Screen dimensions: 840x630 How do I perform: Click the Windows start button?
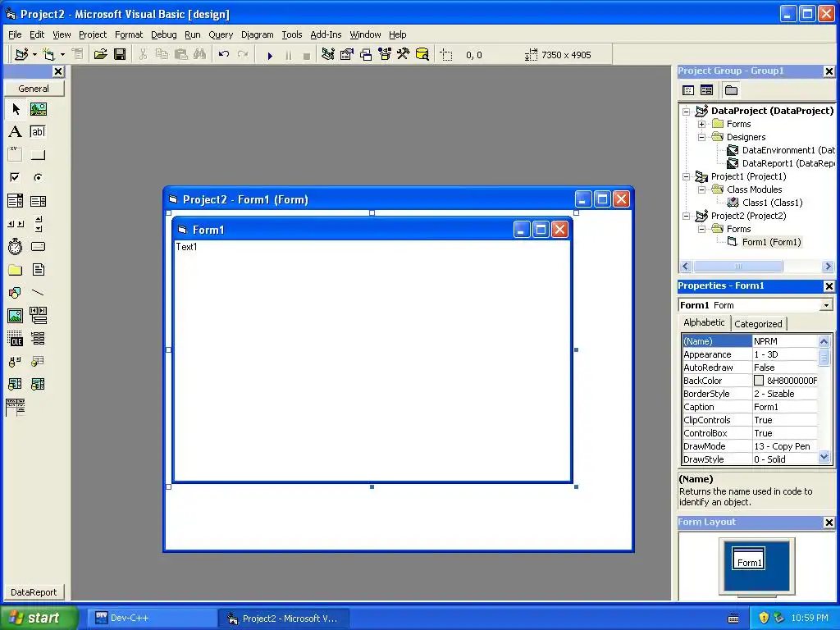coord(39,618)
